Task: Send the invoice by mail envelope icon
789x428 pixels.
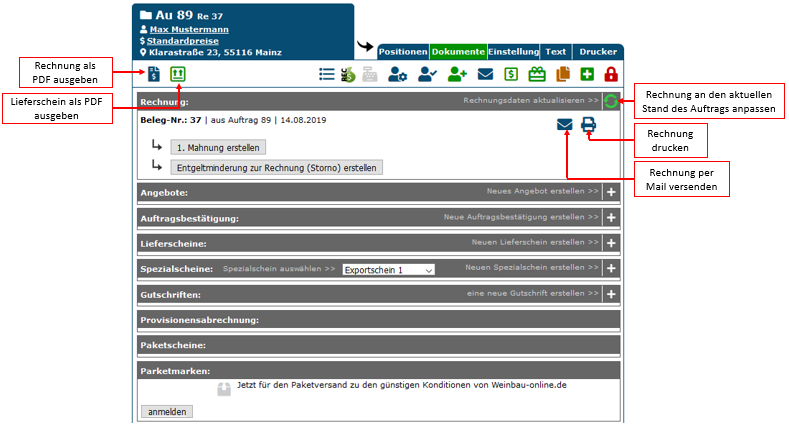Action: click(x=566, y=125)
